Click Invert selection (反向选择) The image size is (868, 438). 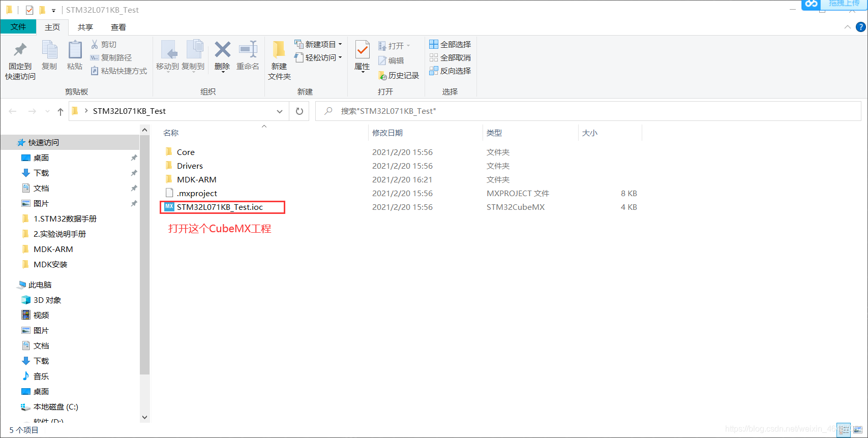[x=450, y=71]
